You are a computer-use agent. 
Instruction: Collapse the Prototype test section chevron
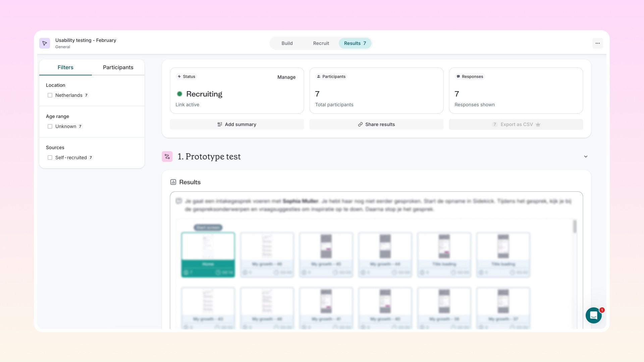pyautogui.click(x=586, y=157)
